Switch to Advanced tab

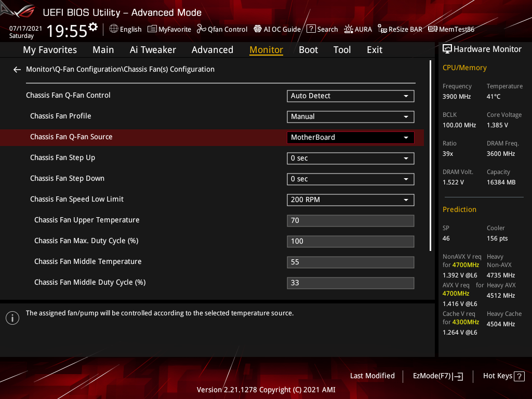(212, 50)
